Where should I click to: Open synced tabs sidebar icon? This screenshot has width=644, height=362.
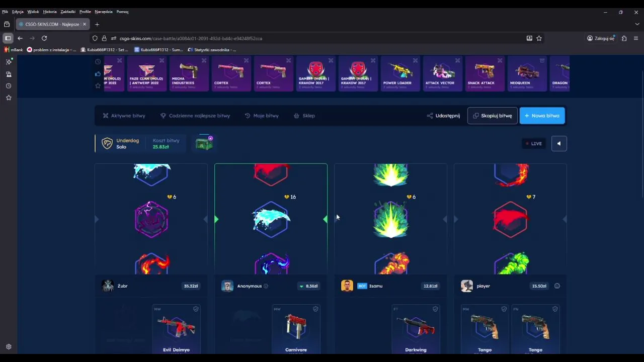9,74
